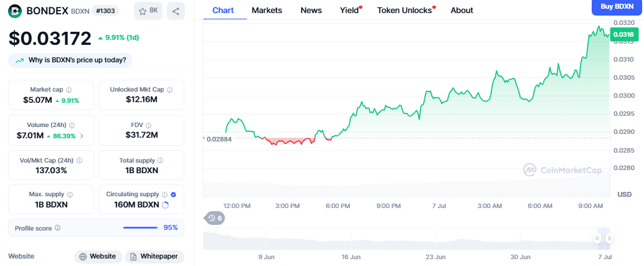This screenshot has width=644, height=266.
Task: Switch to the Markets tab
Action: 267,10
